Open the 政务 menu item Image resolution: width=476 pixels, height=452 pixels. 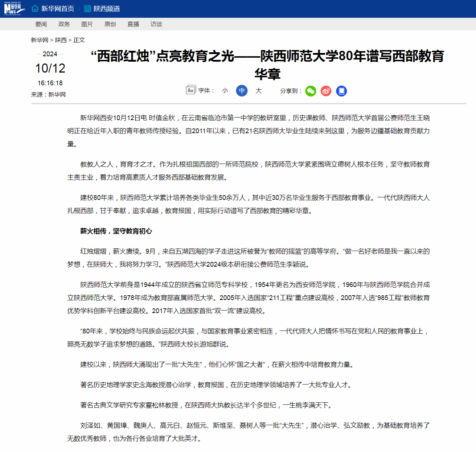[64, 24]
